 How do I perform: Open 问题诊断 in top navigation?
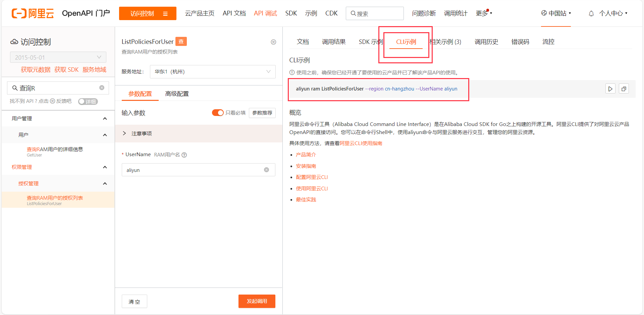click(x=424, y=13)
